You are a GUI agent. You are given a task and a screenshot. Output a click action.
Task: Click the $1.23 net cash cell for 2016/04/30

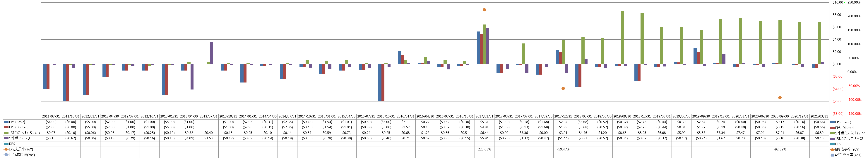[425, 133]
